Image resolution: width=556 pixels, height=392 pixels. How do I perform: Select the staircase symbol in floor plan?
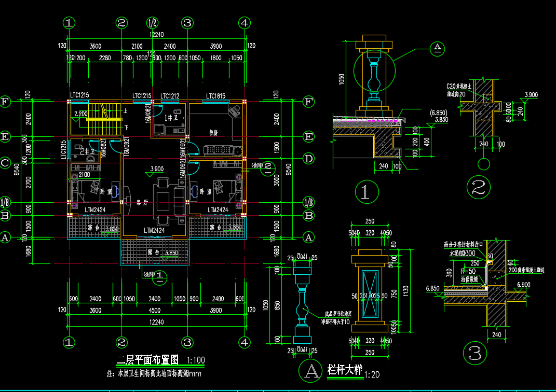click(x=104, y=119)
